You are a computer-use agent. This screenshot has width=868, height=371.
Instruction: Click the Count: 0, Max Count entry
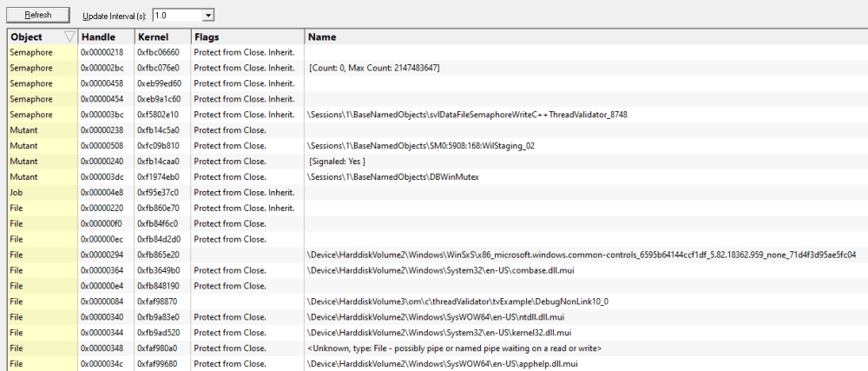pyautogui.click(x=375, y=68)
